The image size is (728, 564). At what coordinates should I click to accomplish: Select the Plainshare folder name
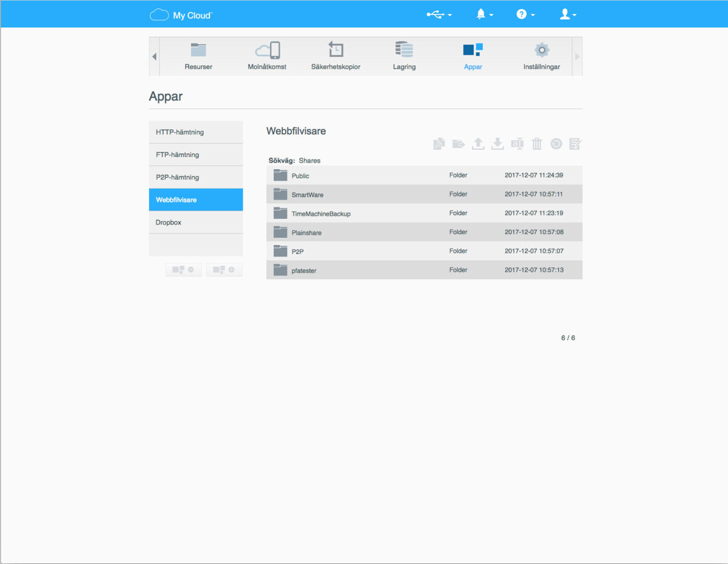306,232
